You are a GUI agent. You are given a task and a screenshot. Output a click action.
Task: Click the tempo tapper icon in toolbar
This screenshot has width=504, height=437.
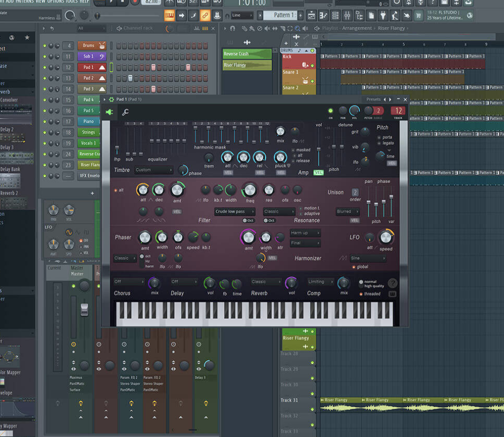coord(395,15)
